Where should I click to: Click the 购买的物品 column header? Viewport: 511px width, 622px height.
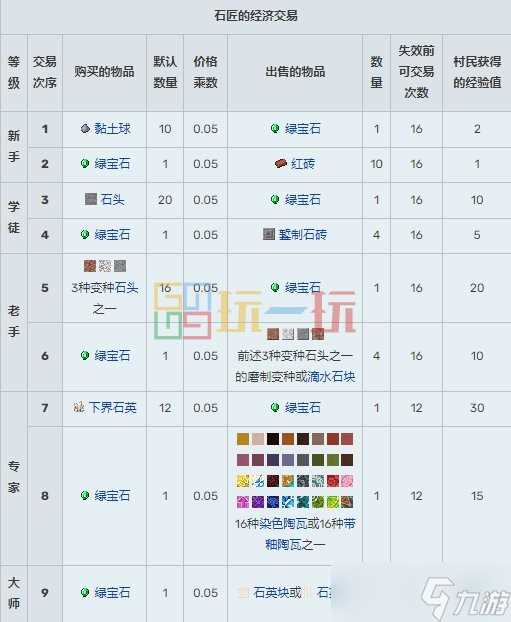click(x=104, y=72)
